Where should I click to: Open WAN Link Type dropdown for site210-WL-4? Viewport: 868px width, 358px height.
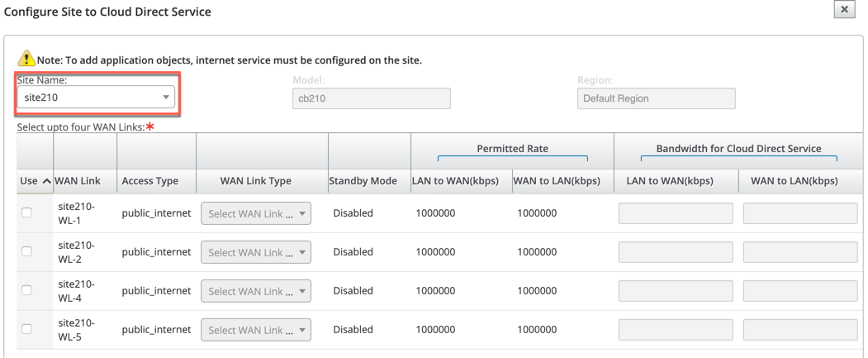click(256, 291)
